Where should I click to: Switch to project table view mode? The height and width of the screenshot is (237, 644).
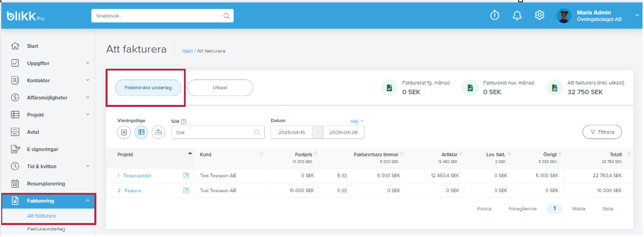[141, 132]
